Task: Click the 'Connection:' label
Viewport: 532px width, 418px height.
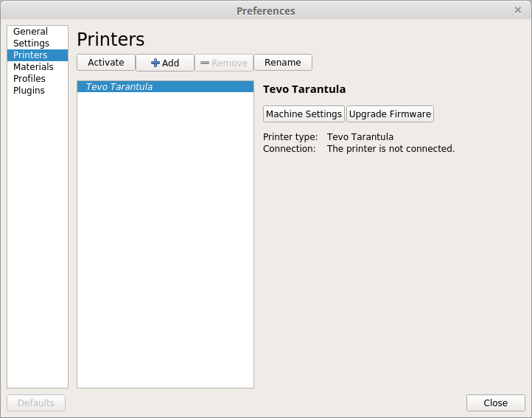Action: tap(289, 149)
